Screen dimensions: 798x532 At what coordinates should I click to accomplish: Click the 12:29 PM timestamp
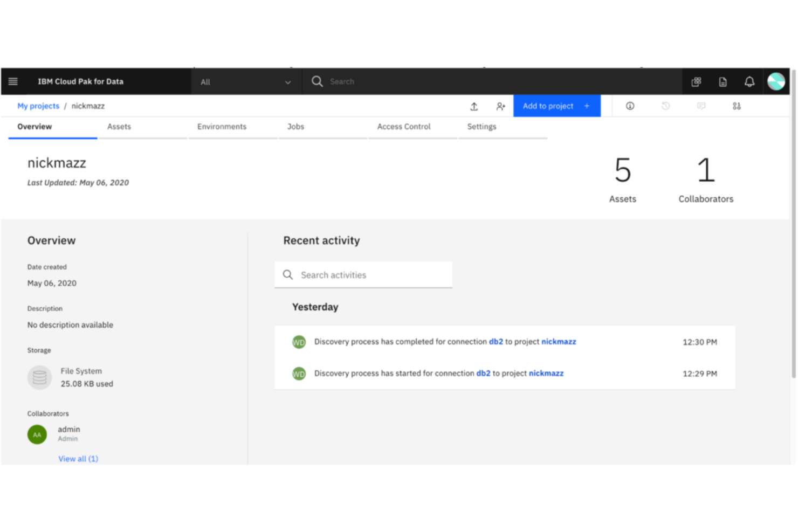click(x=700, y=374)
